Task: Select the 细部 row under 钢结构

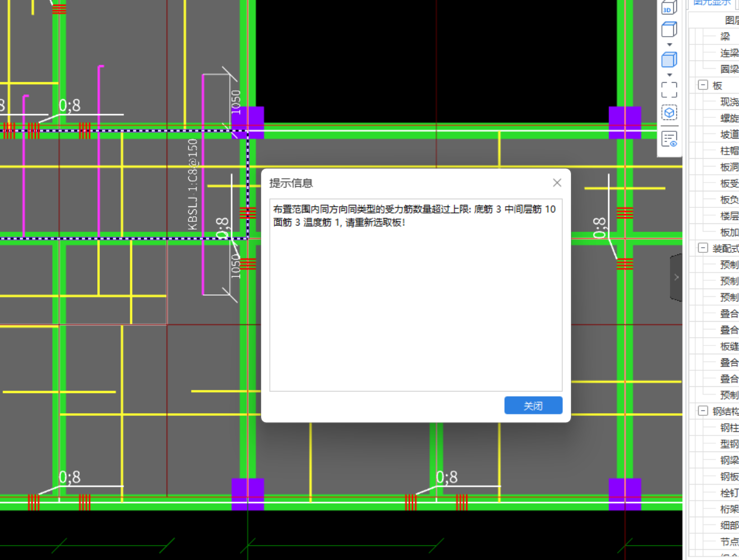Action: pyautogui.click(x=729, y=525)
